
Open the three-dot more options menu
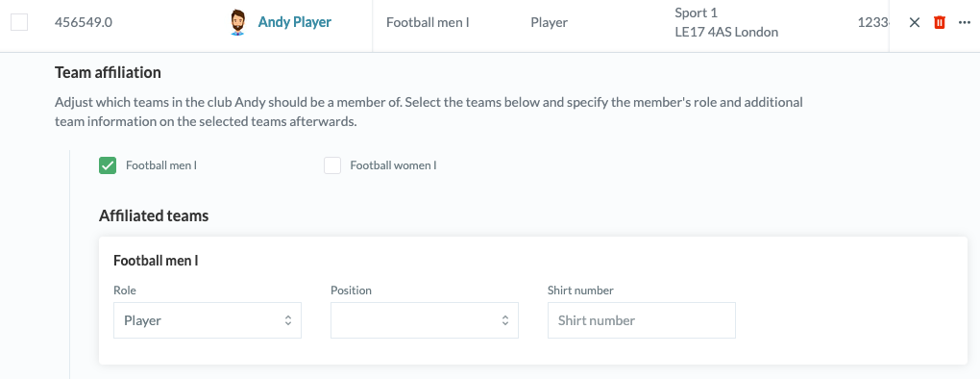pos(964,22)
